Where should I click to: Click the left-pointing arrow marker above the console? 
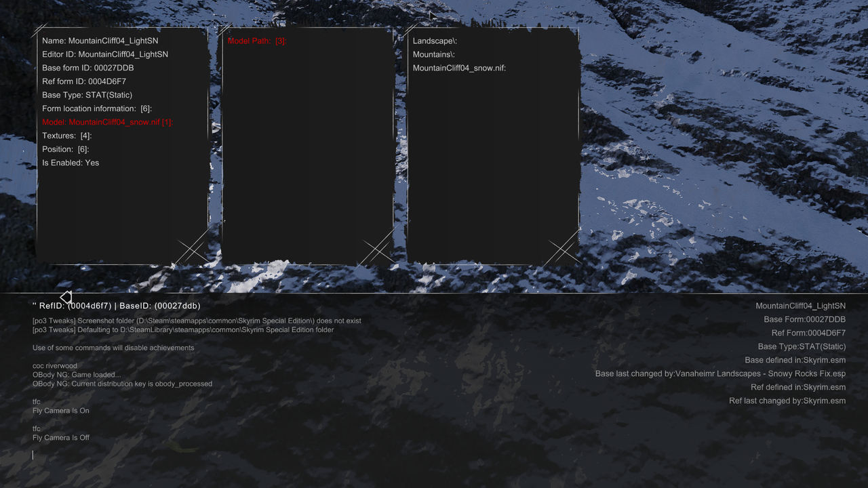[x=66, y=298]
